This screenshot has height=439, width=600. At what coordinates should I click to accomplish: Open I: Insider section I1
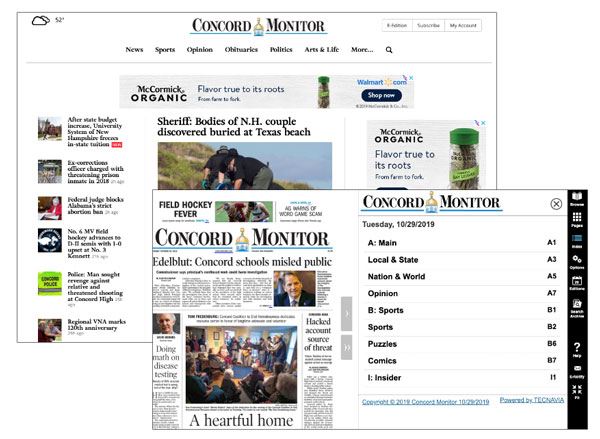point(462,377)
